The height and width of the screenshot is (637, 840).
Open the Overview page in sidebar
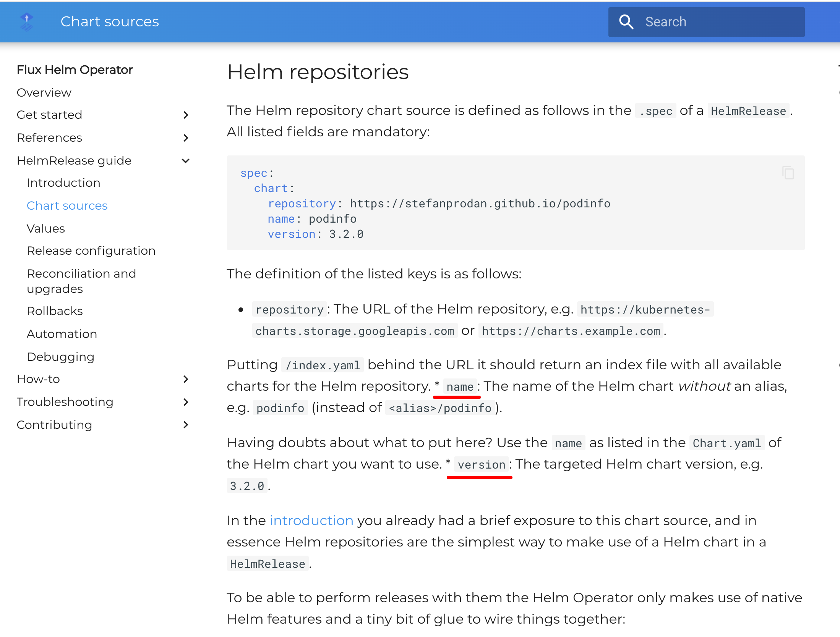click(44, 92)
